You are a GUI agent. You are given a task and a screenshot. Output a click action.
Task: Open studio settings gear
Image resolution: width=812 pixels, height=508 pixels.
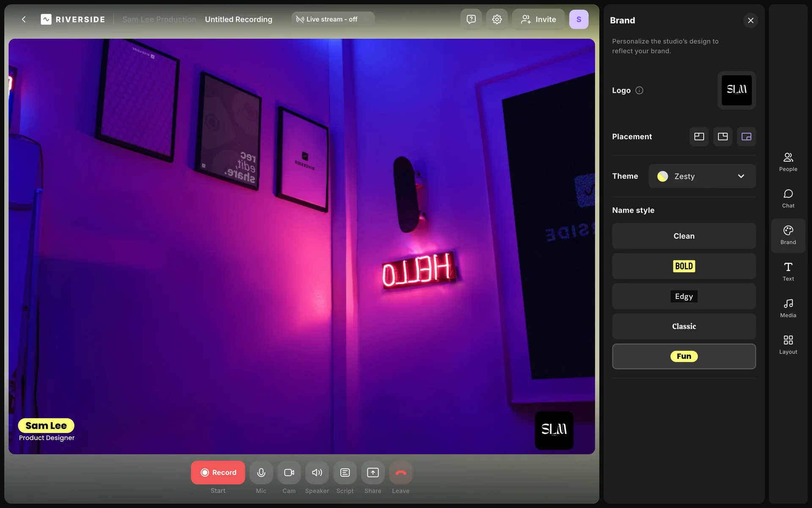pyautogui.click(x=497, y=19)
